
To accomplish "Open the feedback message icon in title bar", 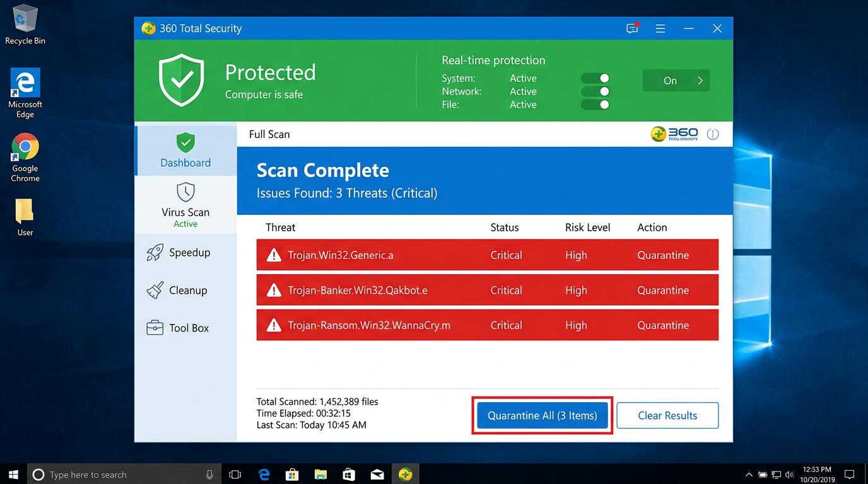I will click(632, 28).
